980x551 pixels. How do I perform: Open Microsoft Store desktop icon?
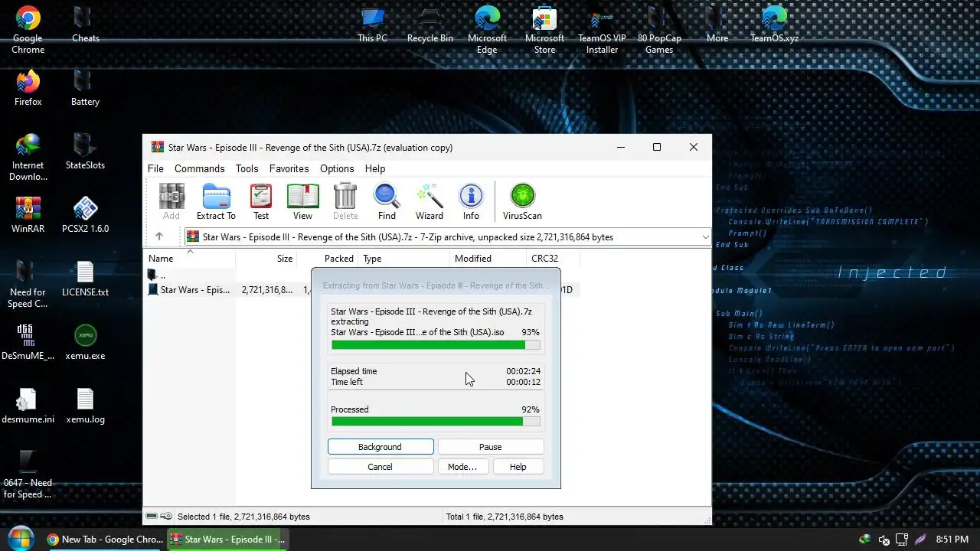coord(544,31)
